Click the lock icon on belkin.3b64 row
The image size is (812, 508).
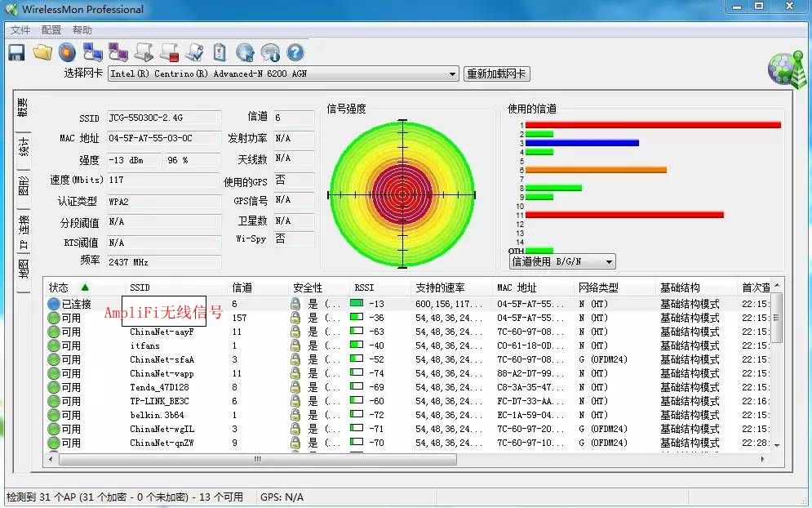point(294,414)
